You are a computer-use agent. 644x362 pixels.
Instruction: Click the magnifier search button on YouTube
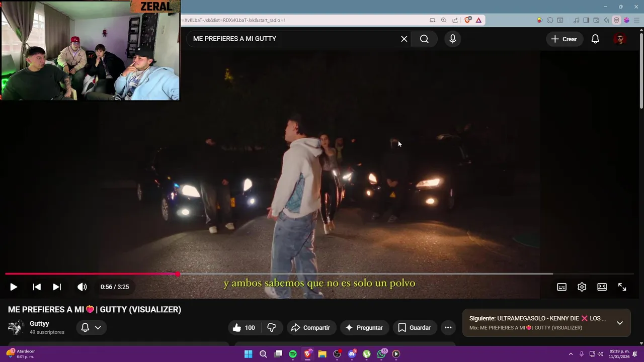pyautogui.click(x=424, y=39)
